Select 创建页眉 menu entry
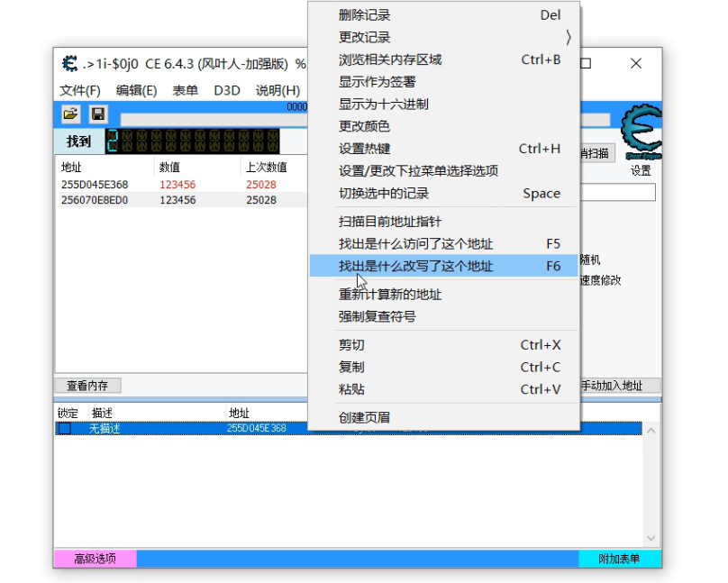This screenshot has height=583, width=728. (x=444, y=418)
